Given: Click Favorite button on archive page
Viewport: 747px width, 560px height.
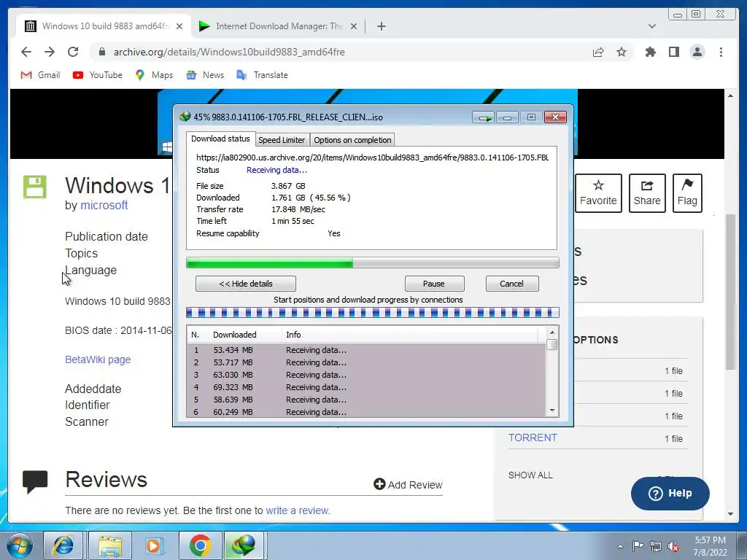Looking at the screenshot, I should tap(598, 192).
